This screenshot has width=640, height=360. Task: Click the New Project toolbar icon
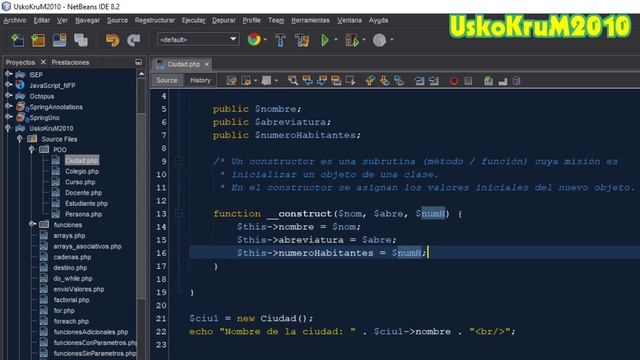click(x=38, y=40)
